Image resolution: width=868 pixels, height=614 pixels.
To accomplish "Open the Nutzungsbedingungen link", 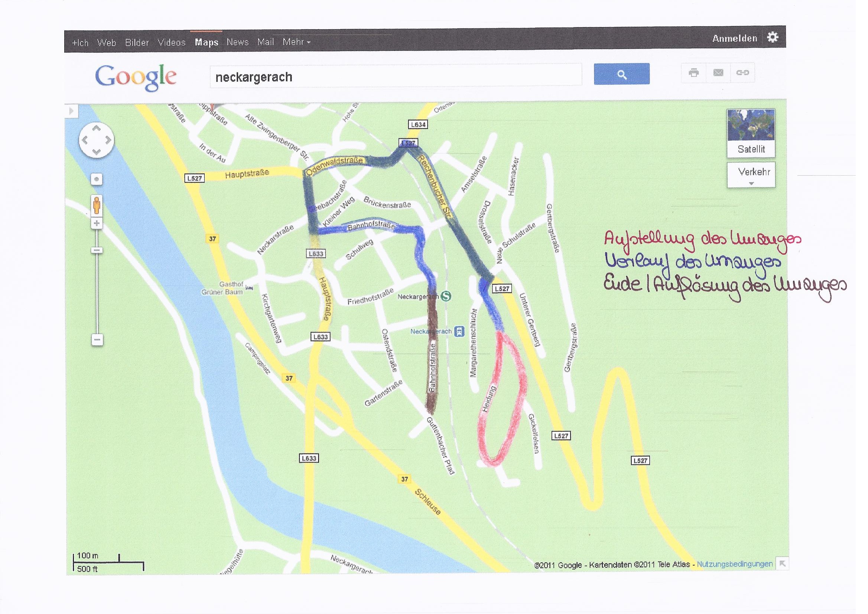I will [x=735, y=564].
